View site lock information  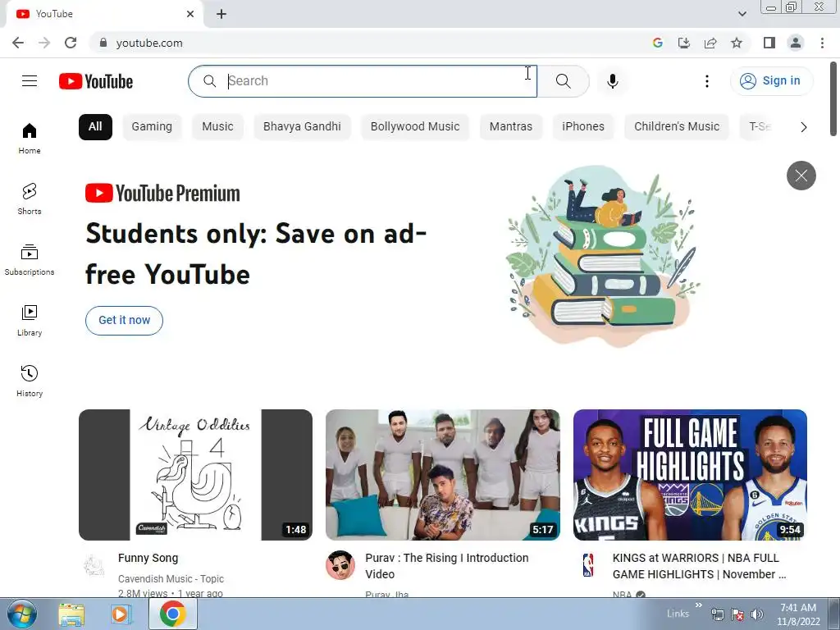[x=103, y=43]
